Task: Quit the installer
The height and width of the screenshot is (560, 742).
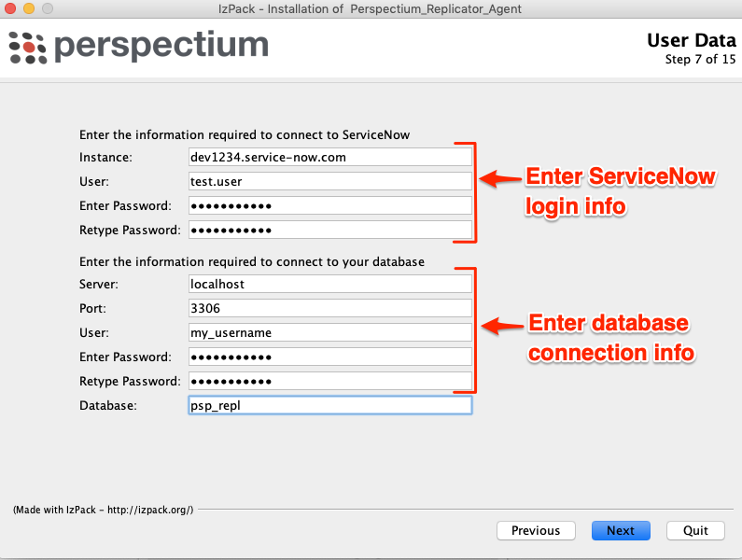Action: point(695,530)
